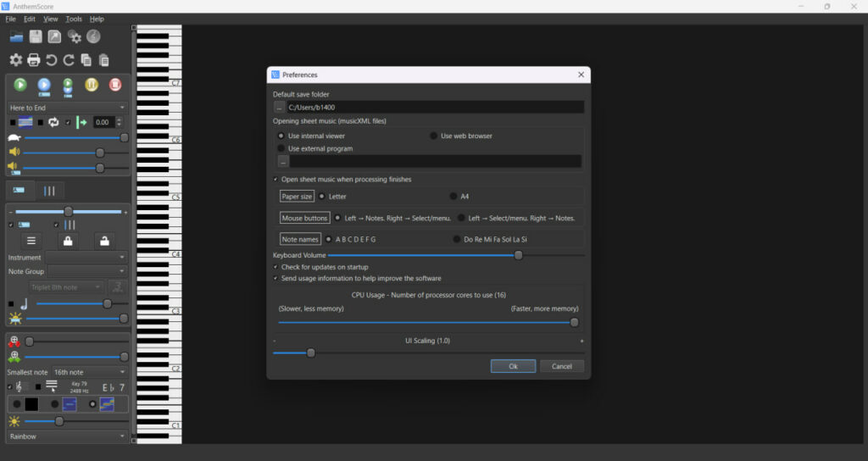Open the Note Group dropdown
Screen dimensions: 868x461
(x=87, y=271)
